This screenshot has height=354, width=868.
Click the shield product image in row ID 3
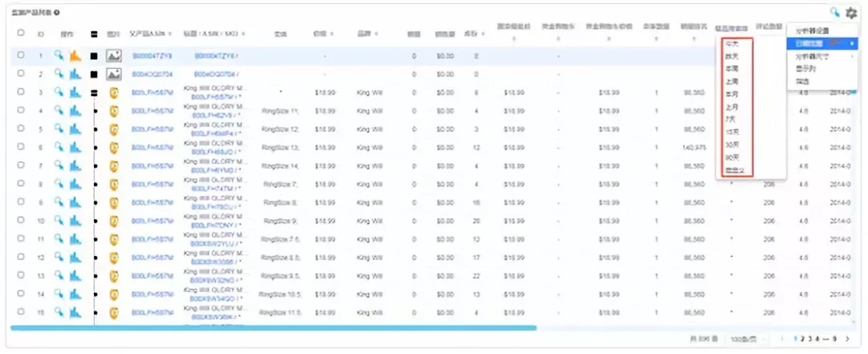coord(113,92)
